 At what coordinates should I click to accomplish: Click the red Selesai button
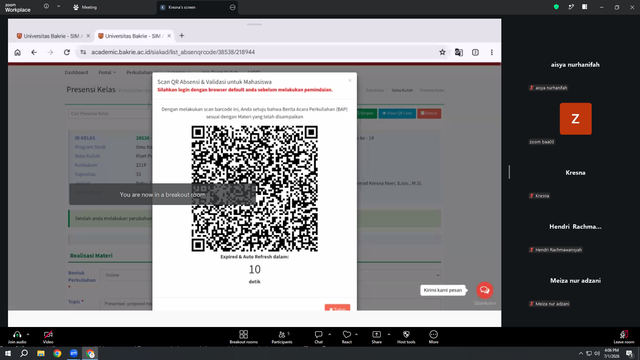coord(429,113)
